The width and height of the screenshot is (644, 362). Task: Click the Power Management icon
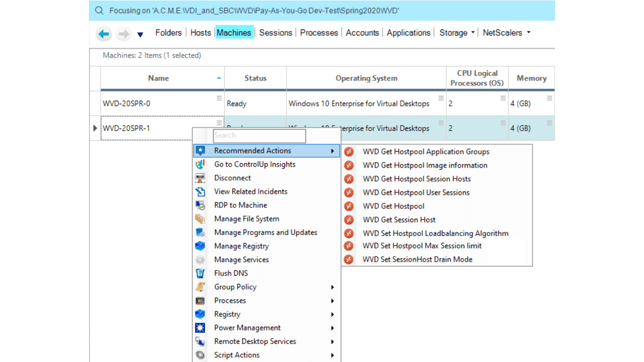(x=200, y=327)
